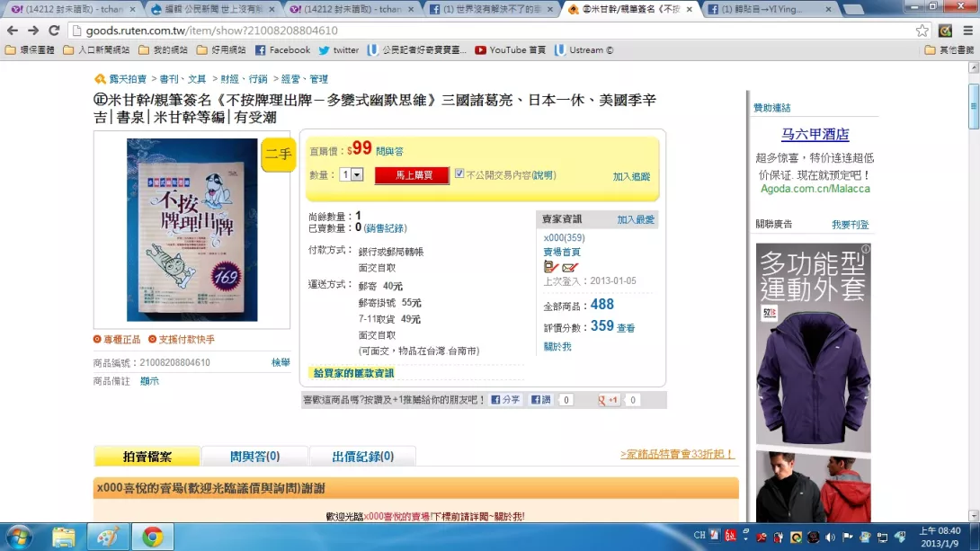Open the Paint app from the taskbar
The width and height of the screenshot is (980, 551).
pos(108,538)
